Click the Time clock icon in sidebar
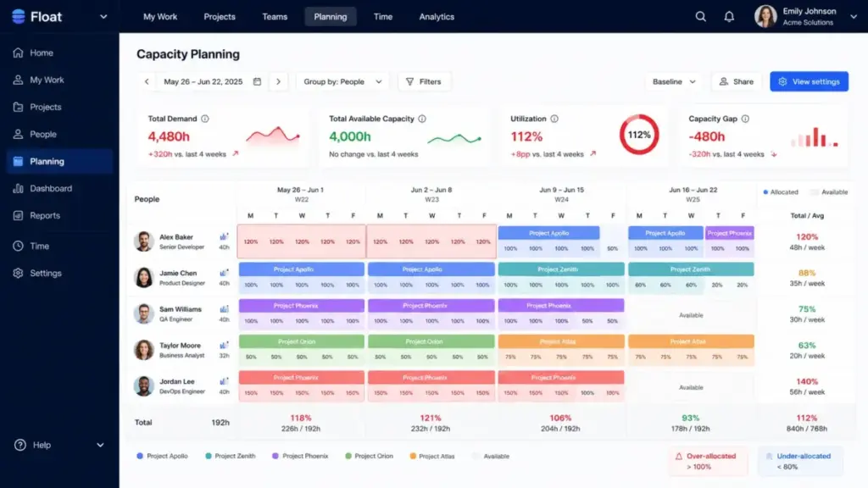Image resolution: width=868 pixels, height=488 pixels. pos(19,246)
